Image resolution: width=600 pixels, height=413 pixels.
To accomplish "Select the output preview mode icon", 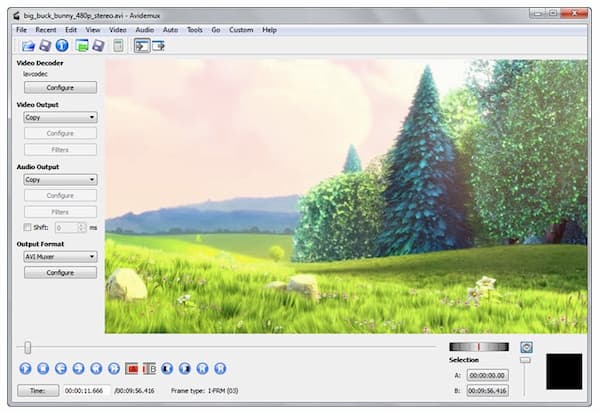I will click(158, 46).
